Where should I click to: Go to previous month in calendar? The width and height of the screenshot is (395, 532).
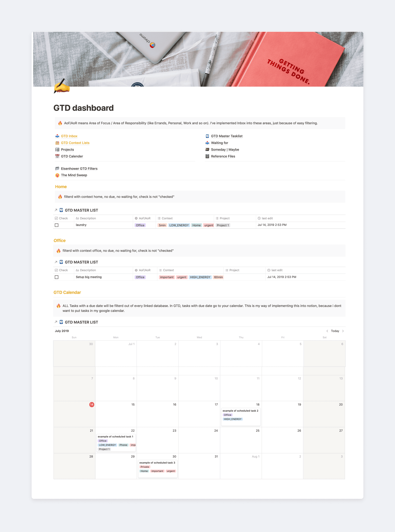point(327,331)
